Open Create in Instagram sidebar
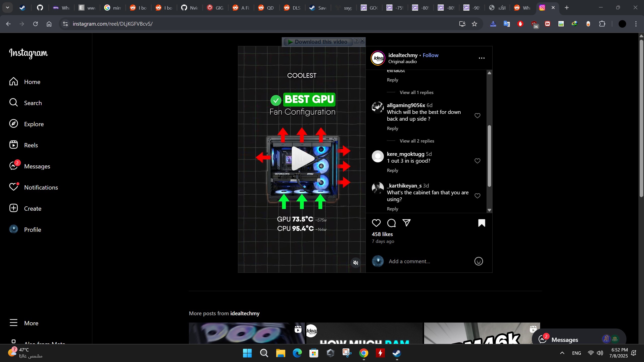The image size is (644, 362). pos(25,208)
